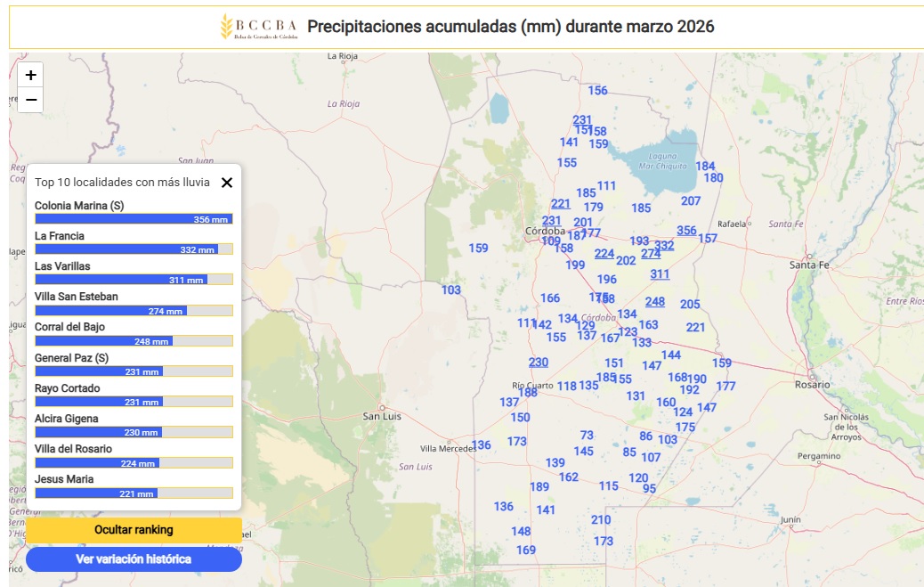Viewport: 924px width, 587px height.
Task: Select the 73 rainfall value on the map
Action: [x=587, y=436]
